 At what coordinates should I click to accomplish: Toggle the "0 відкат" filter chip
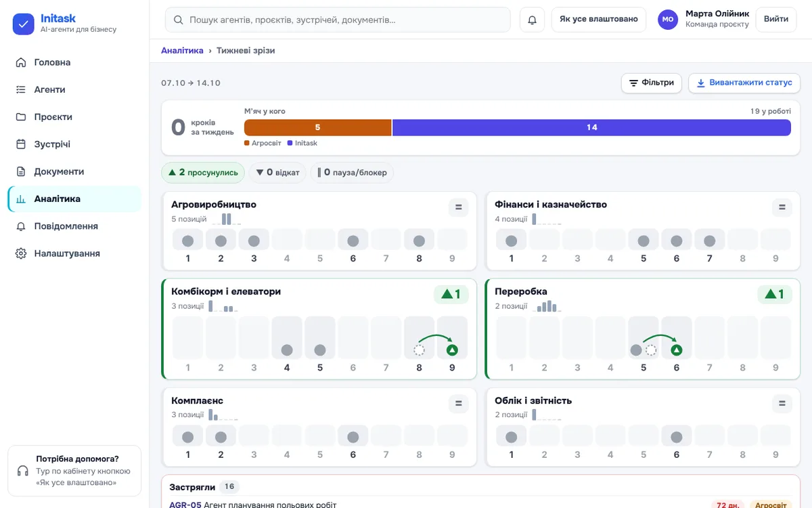277,173
